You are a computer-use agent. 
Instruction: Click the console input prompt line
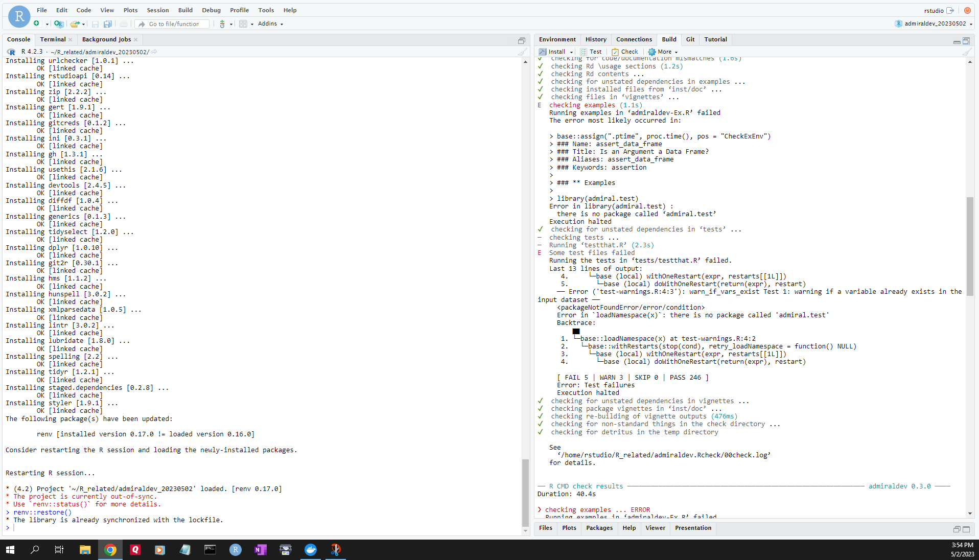pyautogui.click(x=263, y=528)
